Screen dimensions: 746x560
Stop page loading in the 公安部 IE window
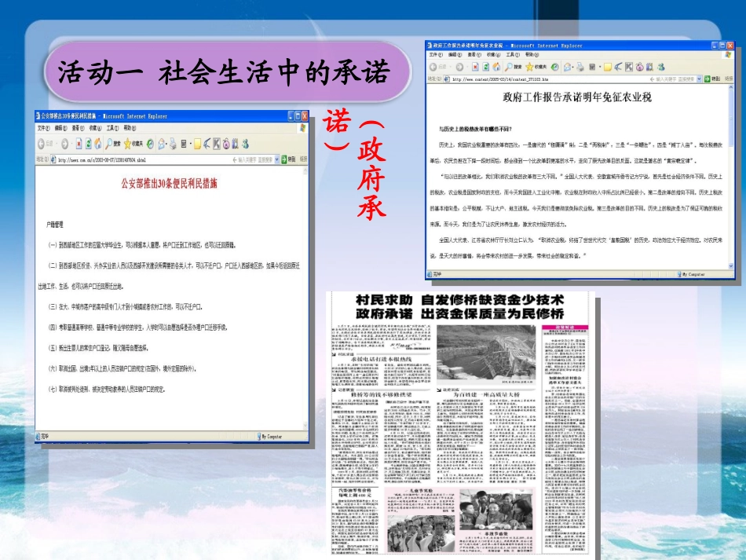(79, 144)
